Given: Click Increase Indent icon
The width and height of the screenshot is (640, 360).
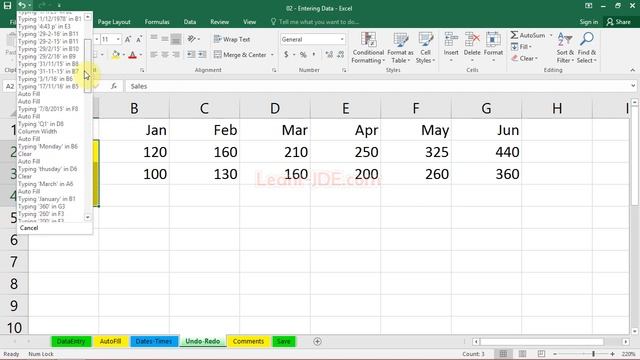Looking at the screenshot, I should [202, 55].
